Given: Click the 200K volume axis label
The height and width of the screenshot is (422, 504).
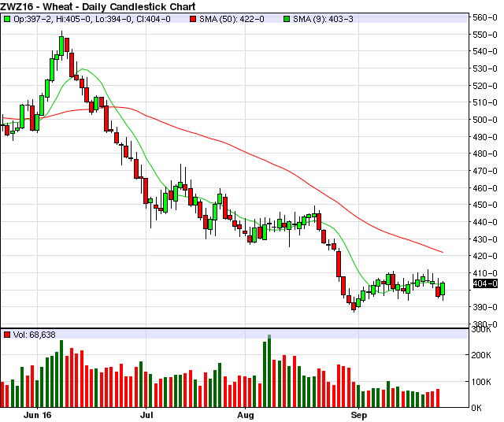Looking at the screenshot, I should tap(480, 355).
